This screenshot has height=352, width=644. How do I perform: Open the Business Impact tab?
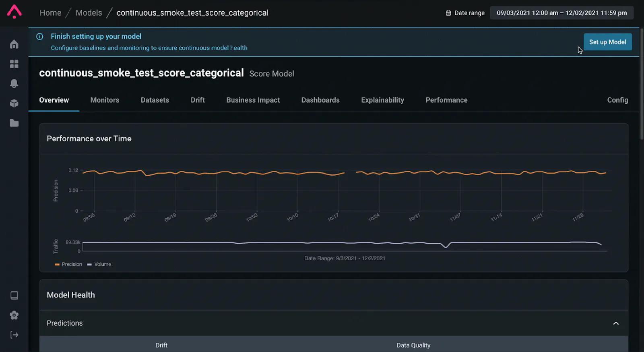click(x=253, y=100)
